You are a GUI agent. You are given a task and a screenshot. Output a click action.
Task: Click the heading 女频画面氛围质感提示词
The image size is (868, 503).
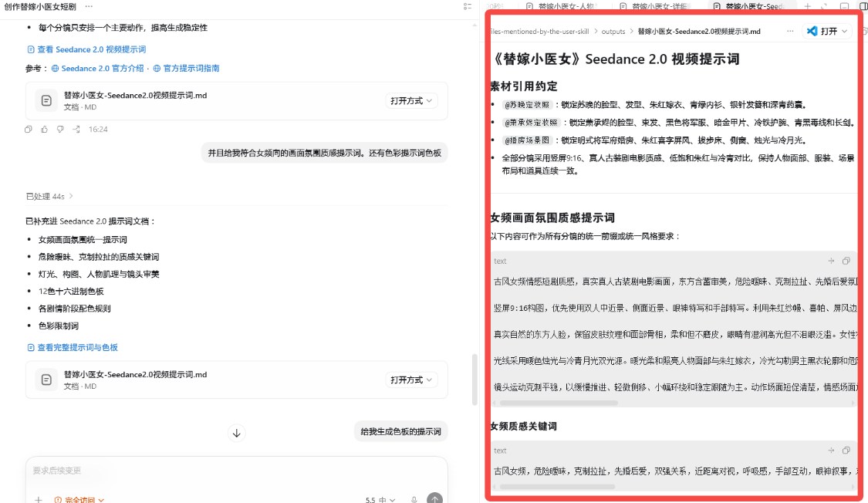[x=552, y=218]
